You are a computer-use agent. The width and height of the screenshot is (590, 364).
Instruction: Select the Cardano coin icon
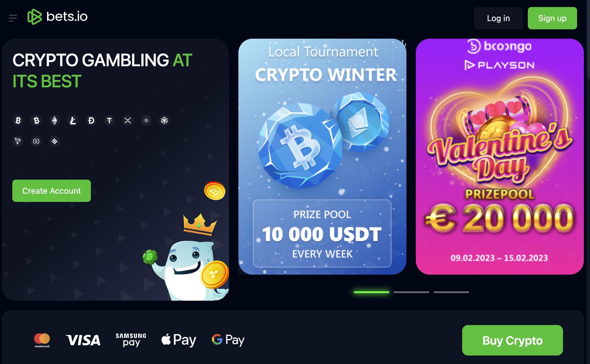146,120
